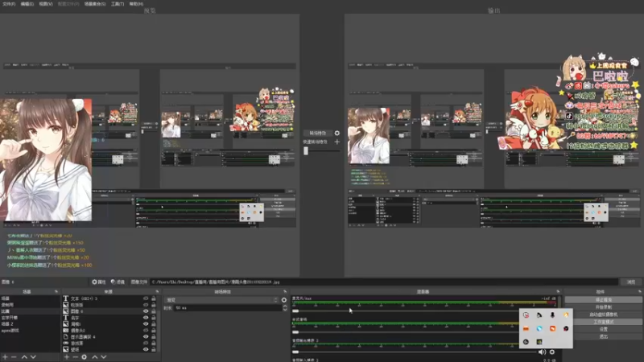644x362 pixels.
Task: Open audio settings gear in mixer
Action: click(x=552, y=352)
